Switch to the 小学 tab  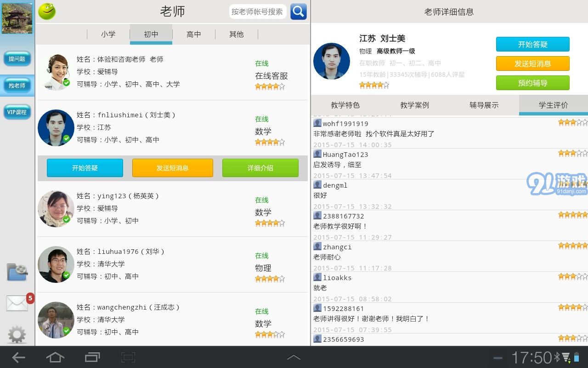(x=108, y=34)
